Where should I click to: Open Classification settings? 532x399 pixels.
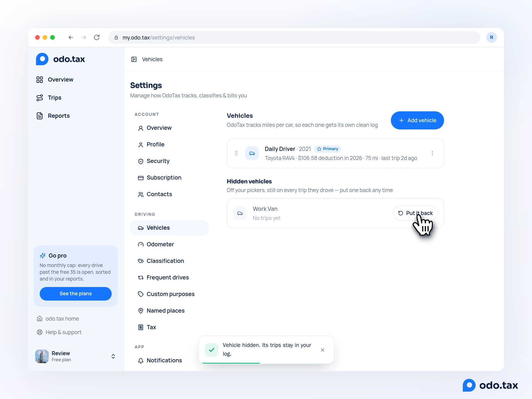tap(169, 261)
